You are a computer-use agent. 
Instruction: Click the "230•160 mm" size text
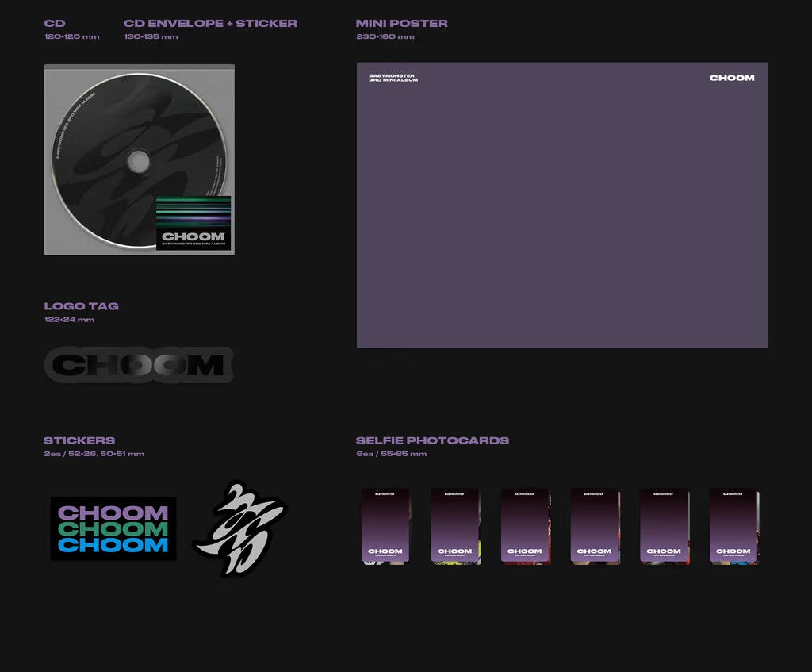(x=385, y=36)
